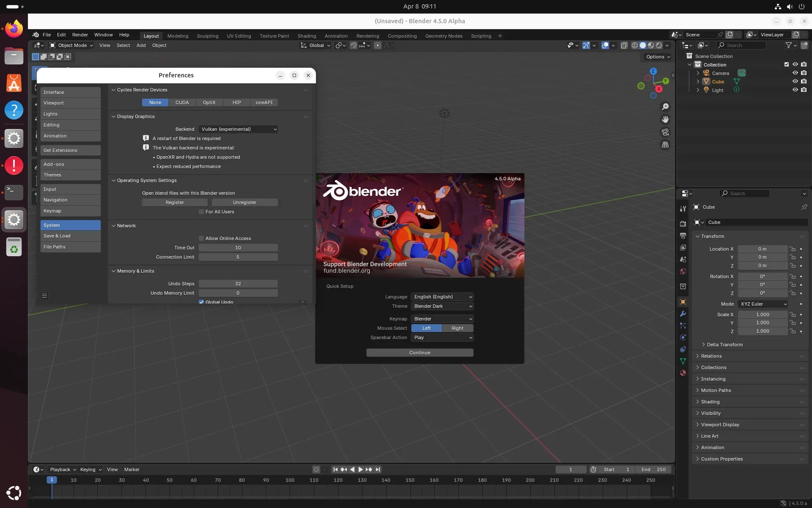Open the Render menu
Viewport: 812px width, 508px height.
coord(80,35)
